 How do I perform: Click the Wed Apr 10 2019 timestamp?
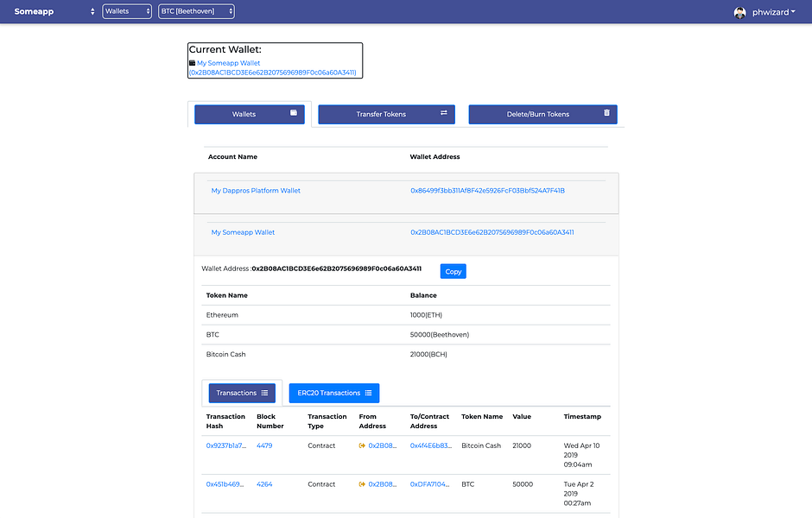[x=582, y=455]
